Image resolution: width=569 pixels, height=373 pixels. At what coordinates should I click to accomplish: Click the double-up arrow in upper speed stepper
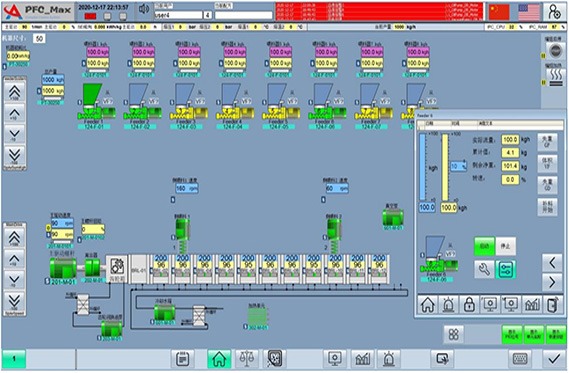(x=15, y=91)
